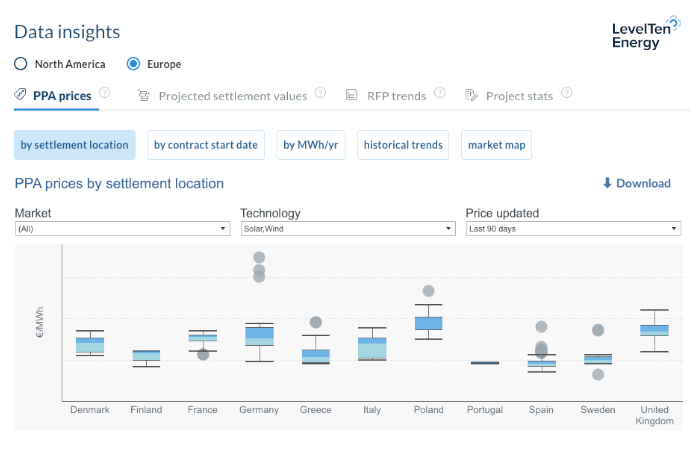Click the LevelTen Energy logo
This screenshot has height=450, width=700.
coord(648,35)
